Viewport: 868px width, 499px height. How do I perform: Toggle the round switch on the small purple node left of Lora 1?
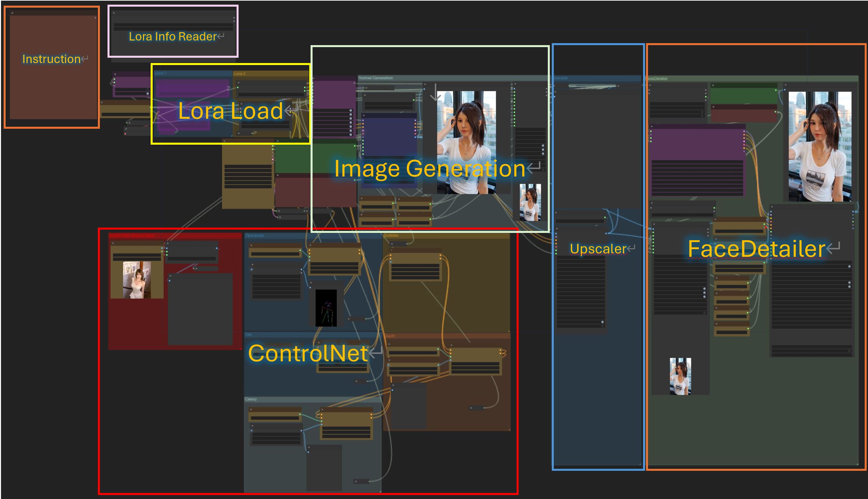click(148, 94)
